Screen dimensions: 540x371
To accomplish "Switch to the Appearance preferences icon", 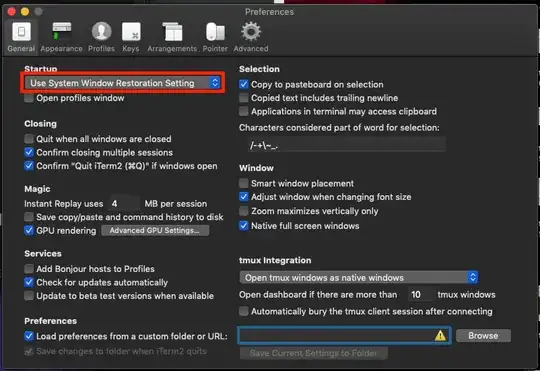I will (x=62, y=31).
